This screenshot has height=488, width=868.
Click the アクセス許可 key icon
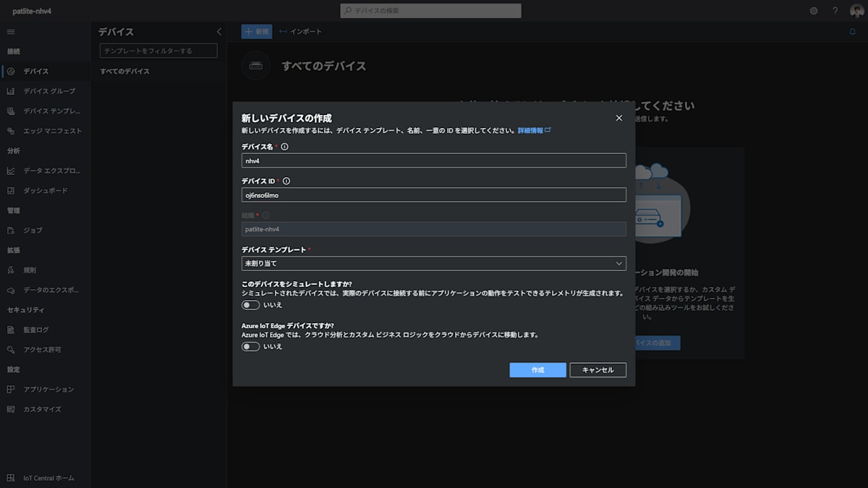click(x=11, y=349)
